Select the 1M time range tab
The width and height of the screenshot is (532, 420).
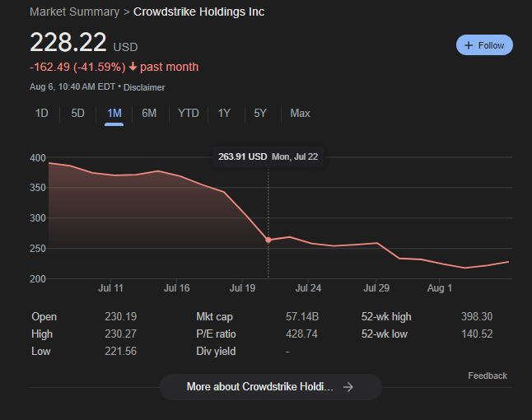point(114,113)
